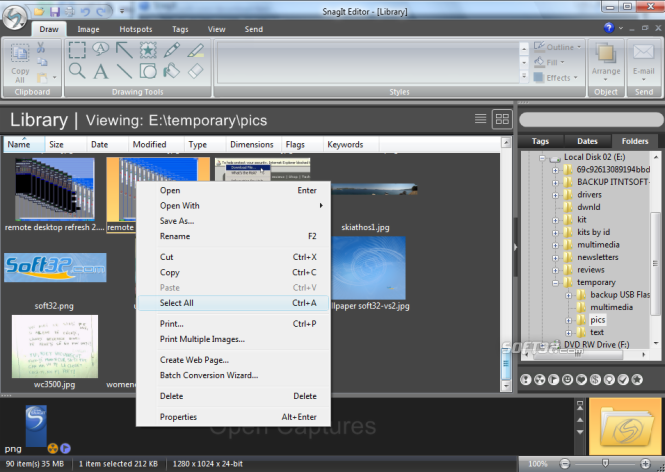Click the smiley face flag icon
This screenshot has width=665, height=472.
567,380
